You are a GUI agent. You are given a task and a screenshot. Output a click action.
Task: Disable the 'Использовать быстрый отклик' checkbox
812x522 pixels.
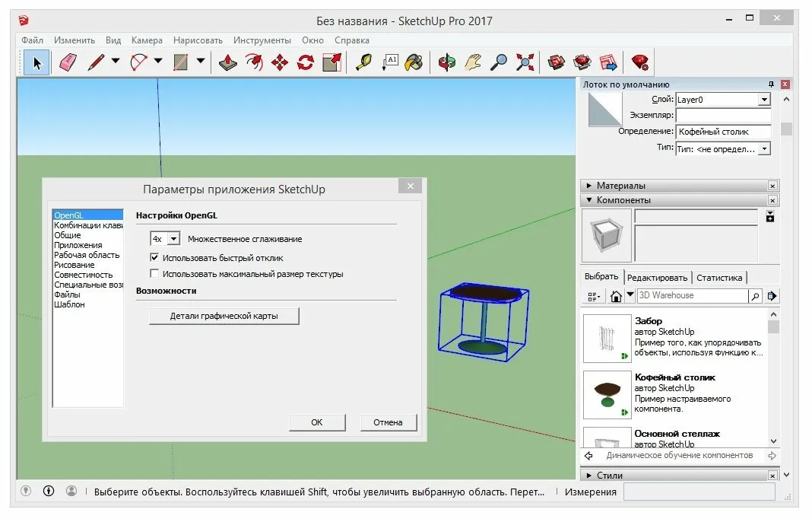click(x=155, y=258)
